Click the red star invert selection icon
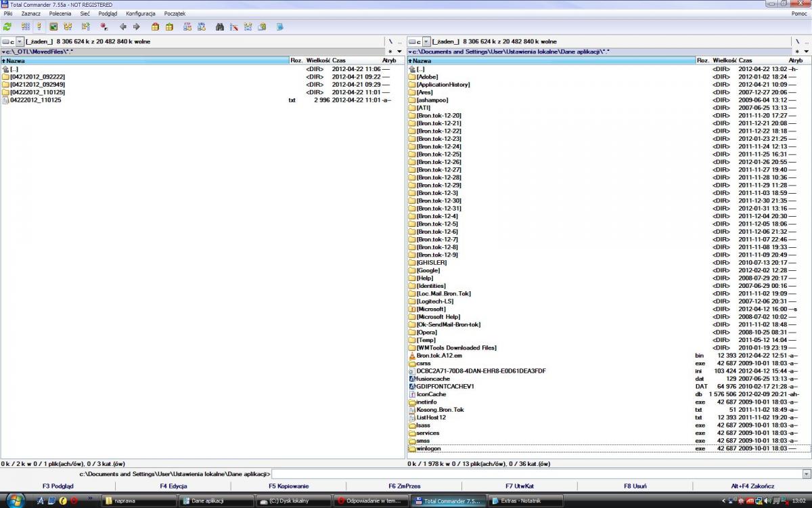Viewport: 812px width, 508px height. [x=104, y=27]
